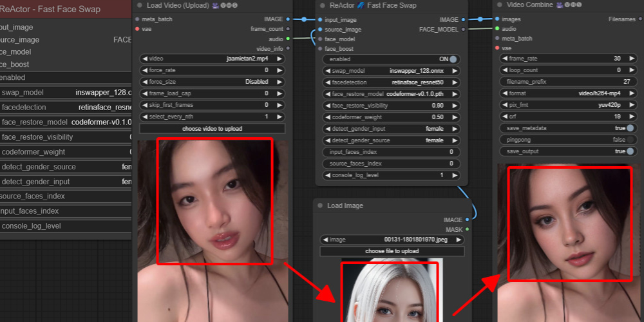Click the FACE_MODEL output port on ReActor node
The height and width of the screenshot is (322, 644).
pos(463,29)
